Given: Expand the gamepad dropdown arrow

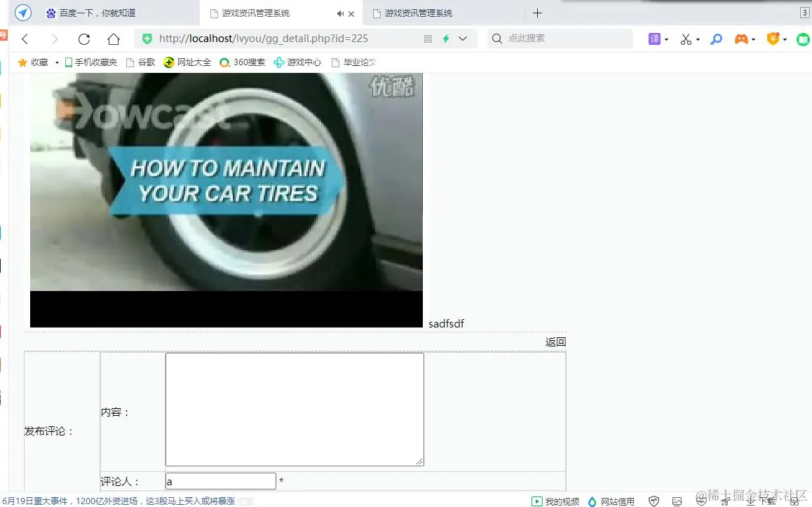Looking at the screenshot, I should 754,39.
